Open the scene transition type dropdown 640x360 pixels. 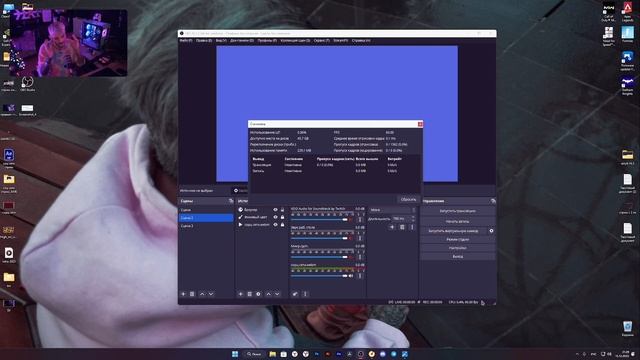392,210
